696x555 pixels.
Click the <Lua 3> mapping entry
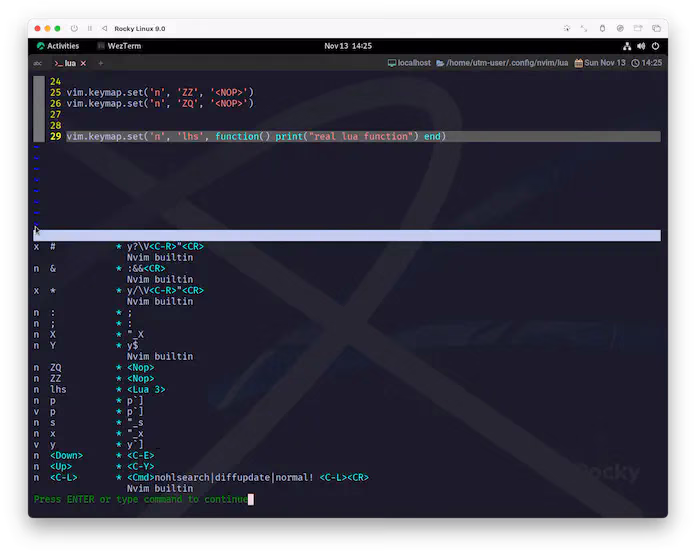coord(146,389)
